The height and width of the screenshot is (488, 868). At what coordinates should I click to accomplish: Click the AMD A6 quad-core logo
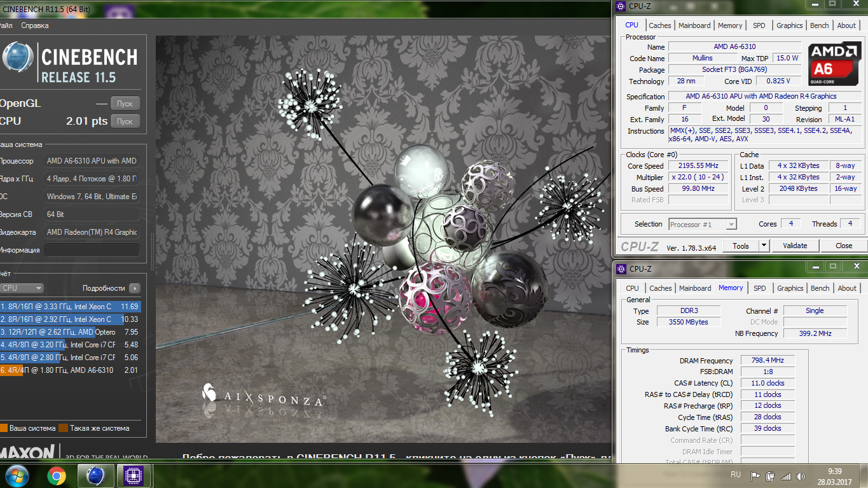click(x=835, y=64)
